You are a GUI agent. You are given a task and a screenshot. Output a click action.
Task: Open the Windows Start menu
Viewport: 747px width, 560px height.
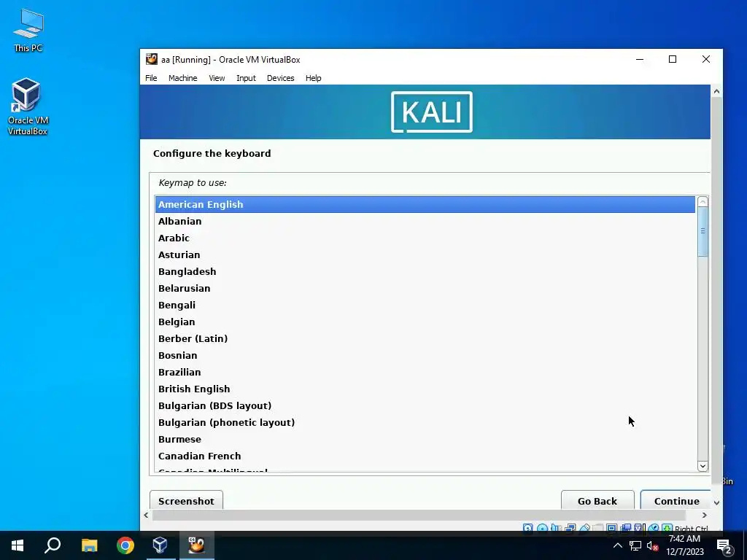[x=18, y=545]
